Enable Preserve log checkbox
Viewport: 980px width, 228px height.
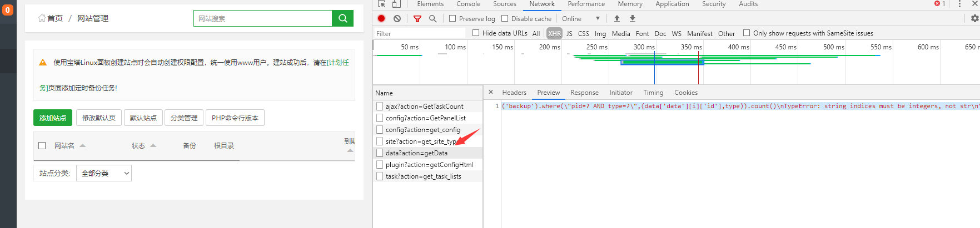pos(452,18)
